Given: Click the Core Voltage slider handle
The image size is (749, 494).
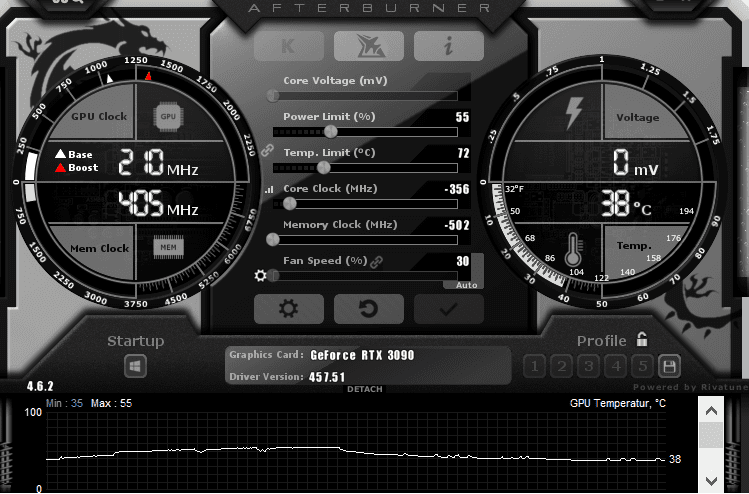Looking at the screenshot, I should [x=273, y=96].
